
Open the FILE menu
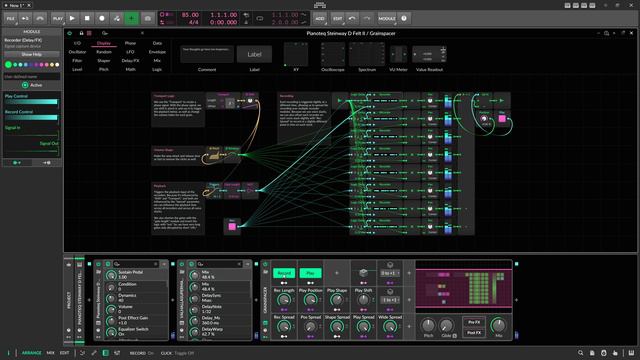(x=10, y=18)
